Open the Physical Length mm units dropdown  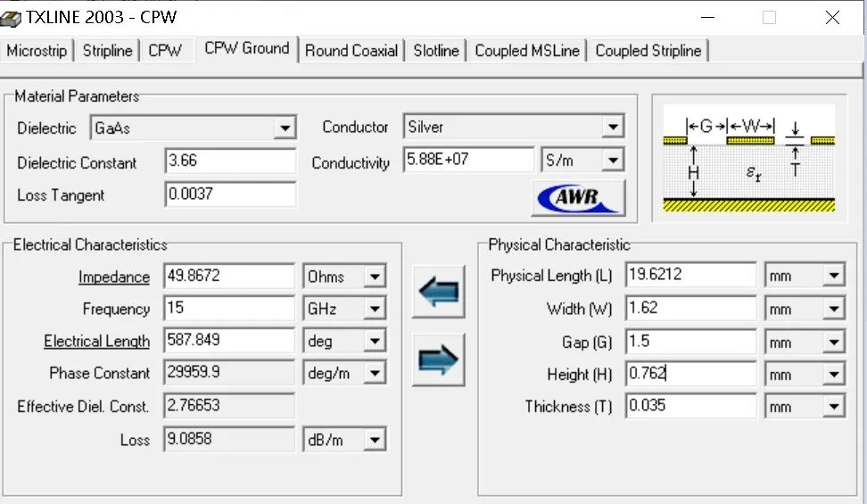coord(805,276)
